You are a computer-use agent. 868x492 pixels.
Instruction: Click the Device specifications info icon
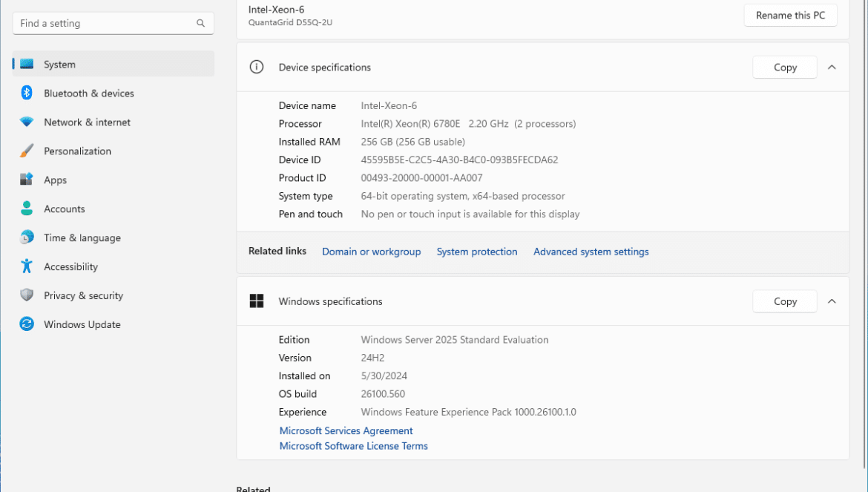click(256, 67)
